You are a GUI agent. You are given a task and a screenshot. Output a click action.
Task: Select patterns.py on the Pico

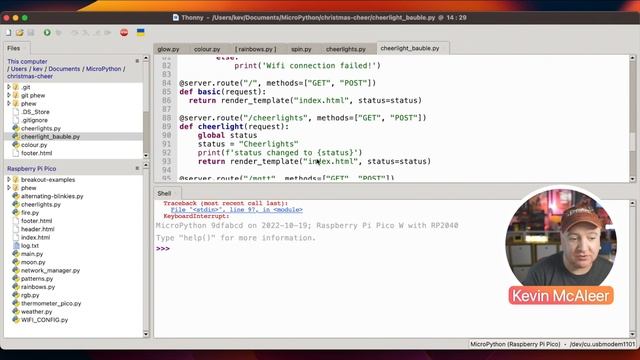[37, 278]
